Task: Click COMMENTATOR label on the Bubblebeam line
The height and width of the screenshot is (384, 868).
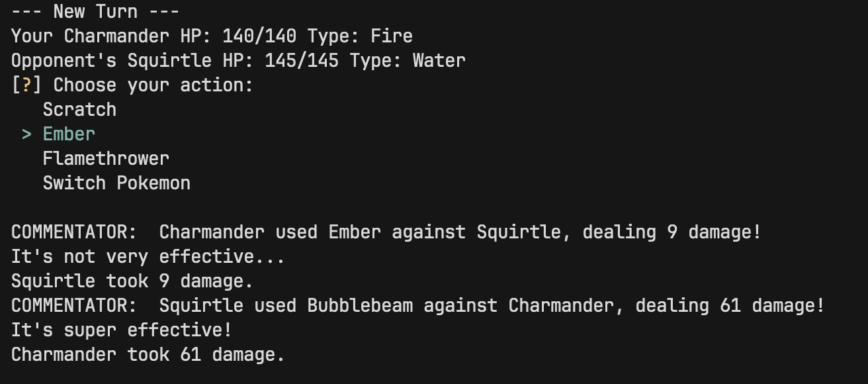Action: point(74,305)
